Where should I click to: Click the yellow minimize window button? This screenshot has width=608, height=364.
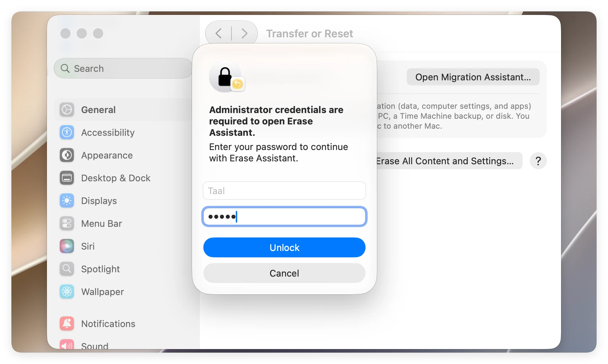(x=82, y=33)
